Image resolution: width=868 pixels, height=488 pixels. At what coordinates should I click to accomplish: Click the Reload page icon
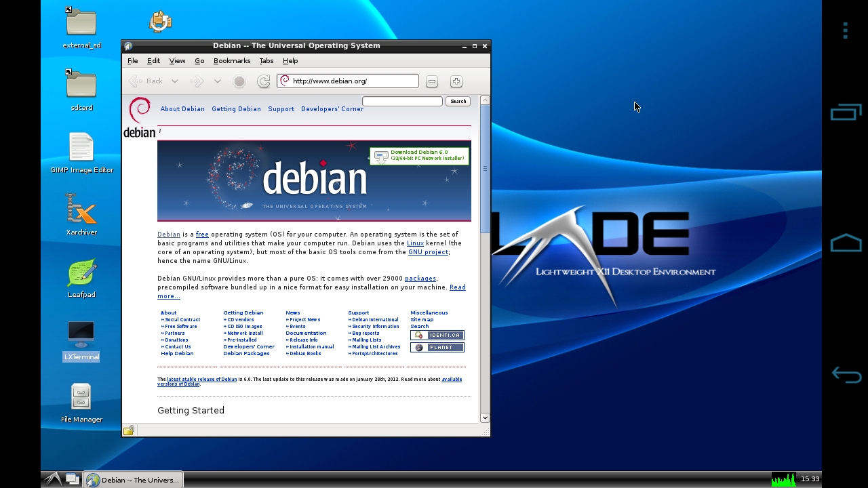(264, 81)
